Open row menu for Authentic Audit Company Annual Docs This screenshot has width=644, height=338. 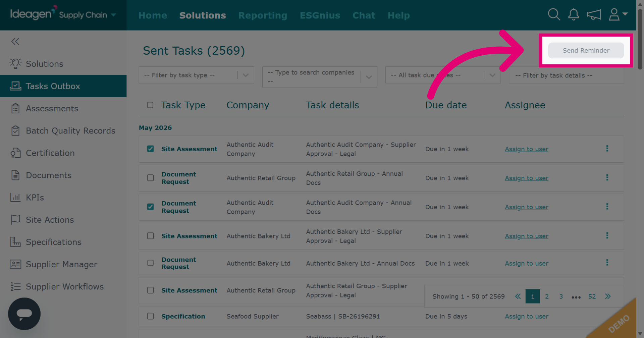(607, 207)
